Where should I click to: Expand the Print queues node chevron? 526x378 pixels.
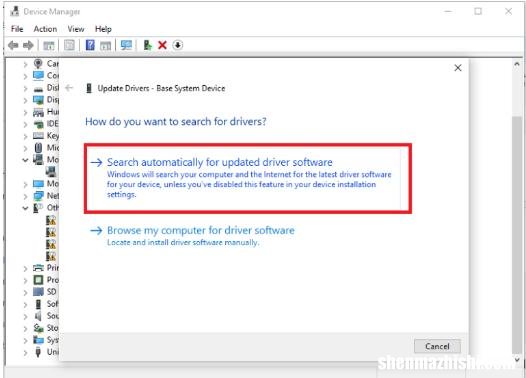coord(25,269)
